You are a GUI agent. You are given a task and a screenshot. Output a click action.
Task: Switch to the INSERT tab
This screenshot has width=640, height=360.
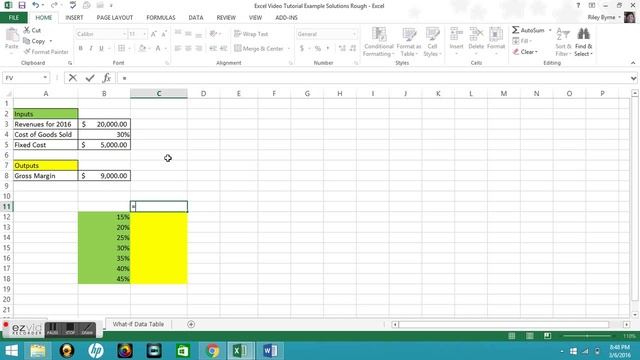[74, 18]
